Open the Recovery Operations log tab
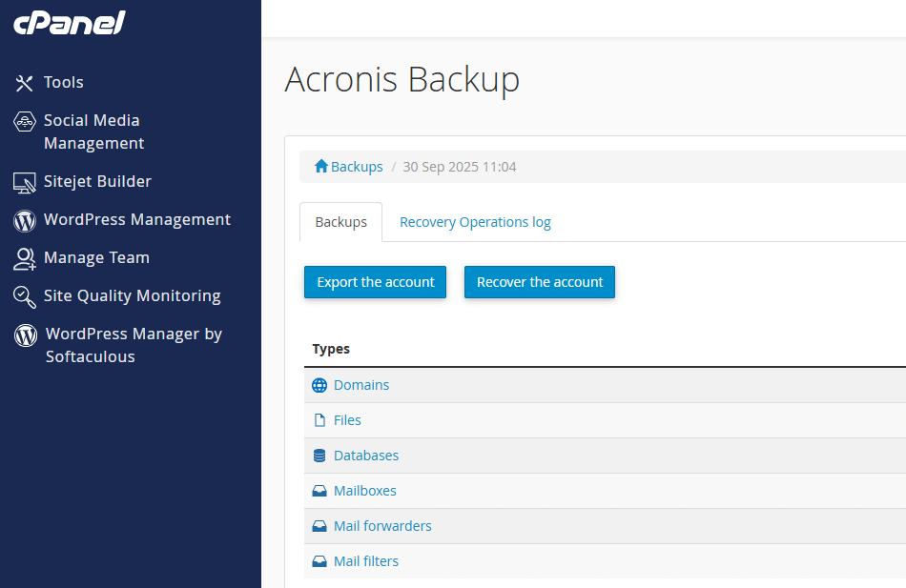Image resolution: width=906 pixels, height=588 pixels. [474, 221]
